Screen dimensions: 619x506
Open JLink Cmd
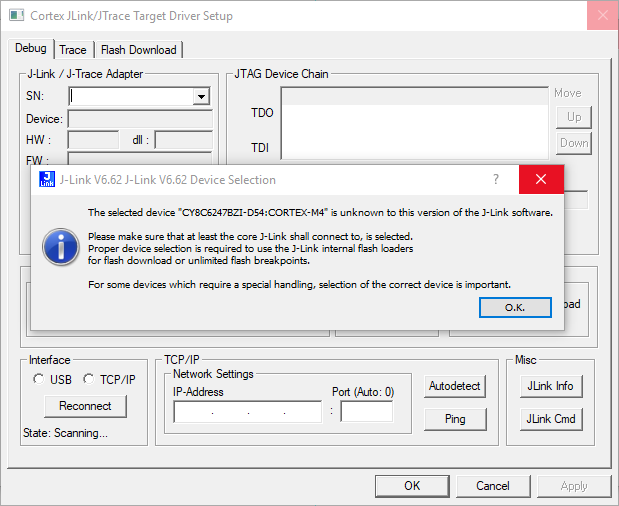[551, 419]
